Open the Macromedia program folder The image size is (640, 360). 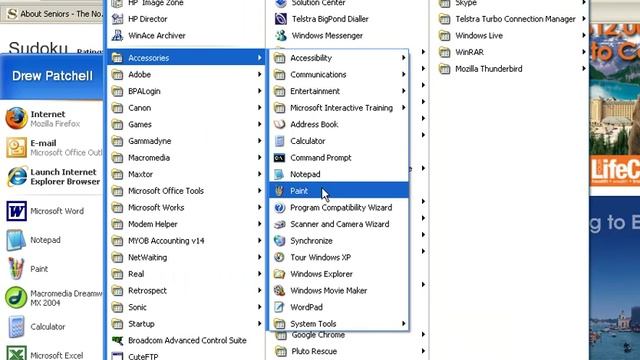pyautogui.click(x=186, y=158)
